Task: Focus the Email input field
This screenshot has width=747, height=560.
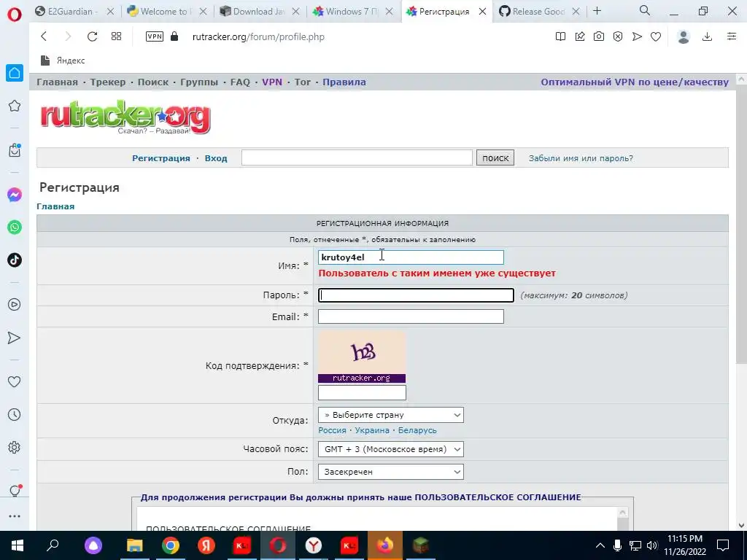Action: (411, 316)
